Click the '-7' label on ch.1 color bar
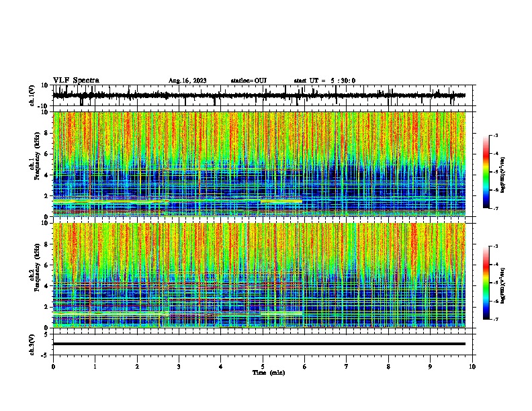 [495, 208]
